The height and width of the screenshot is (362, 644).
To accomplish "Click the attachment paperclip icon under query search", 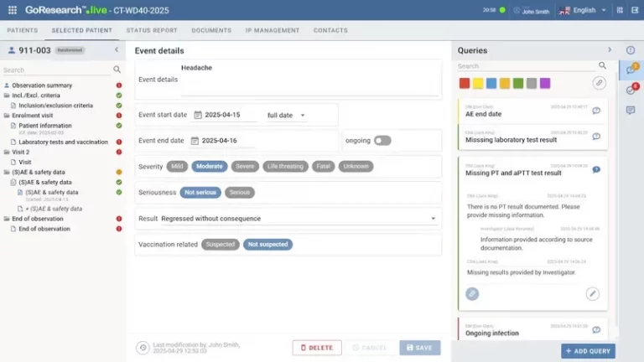I will click(599, 83).
